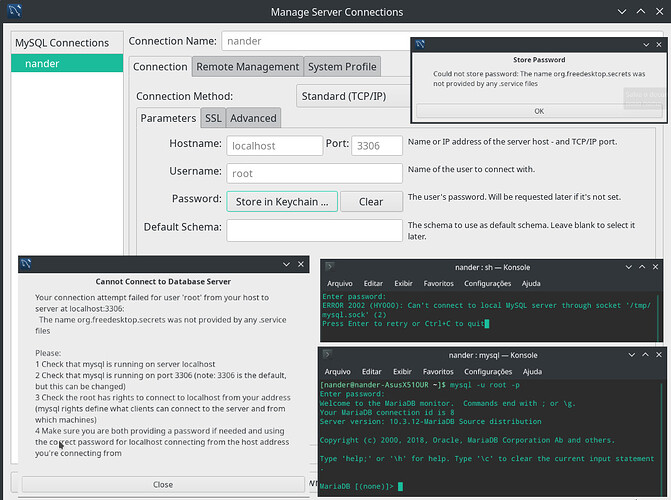671x500 pixels.
Task: Click the app icon in the Cannot Connect dialog title bar
Action: tap(27, 264)
